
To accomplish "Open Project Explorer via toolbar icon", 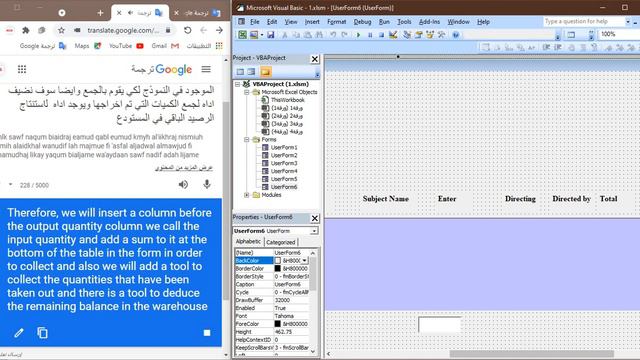I will [x=407, y=35].
